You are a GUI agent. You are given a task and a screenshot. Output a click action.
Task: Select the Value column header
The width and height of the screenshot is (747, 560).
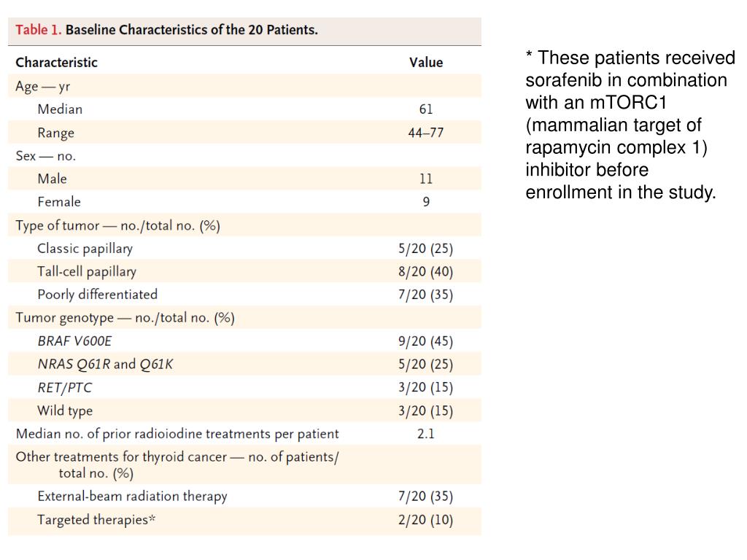pos(426,63)
